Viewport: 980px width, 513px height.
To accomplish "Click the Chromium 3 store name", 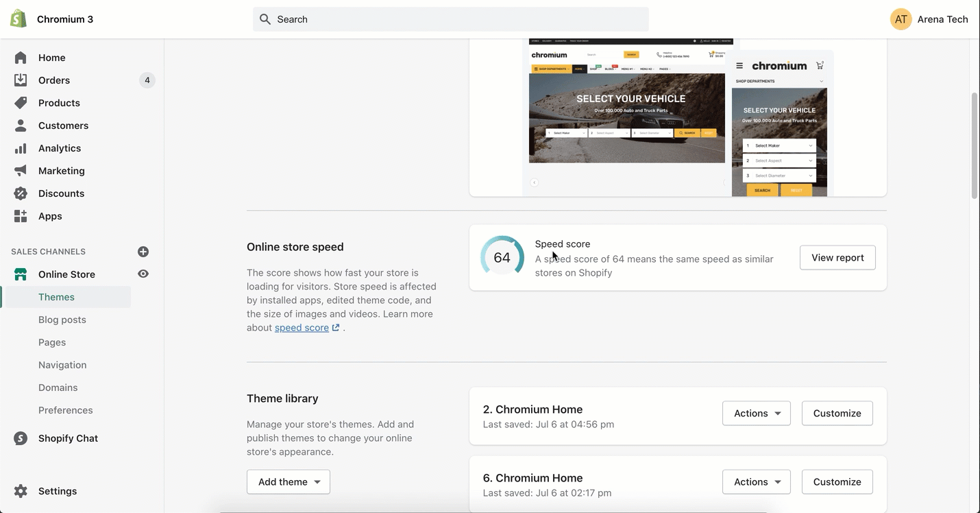I will pos(65,19).
